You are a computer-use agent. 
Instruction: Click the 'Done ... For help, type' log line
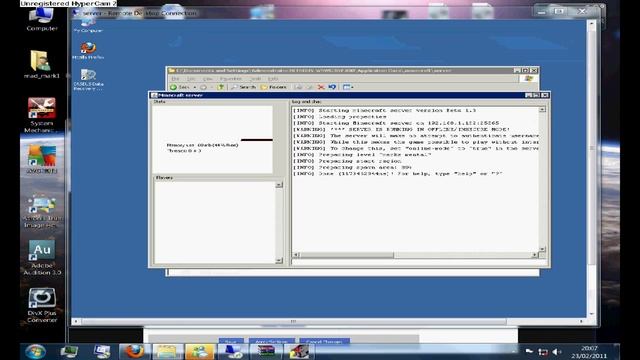(397, 174)
